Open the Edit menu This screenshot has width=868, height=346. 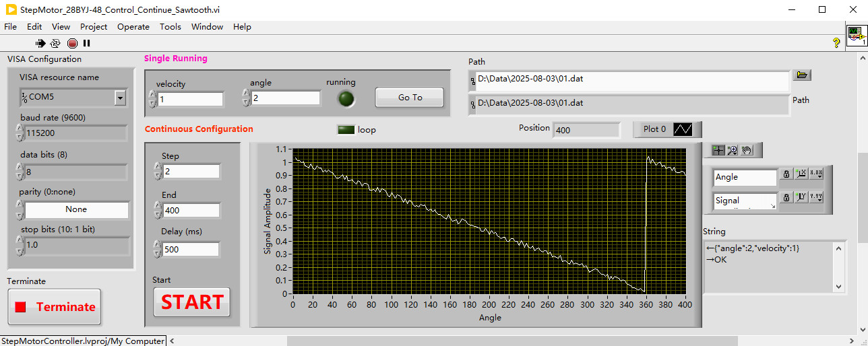click(x=34, y=27)
